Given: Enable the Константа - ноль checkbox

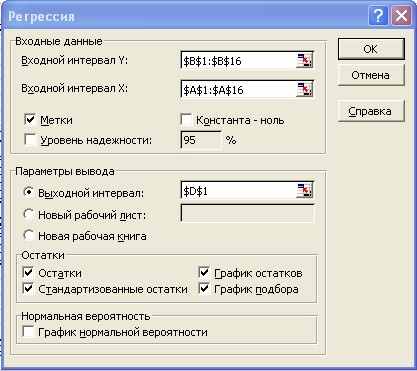Looking at the screenshot, I should point(186,119).
